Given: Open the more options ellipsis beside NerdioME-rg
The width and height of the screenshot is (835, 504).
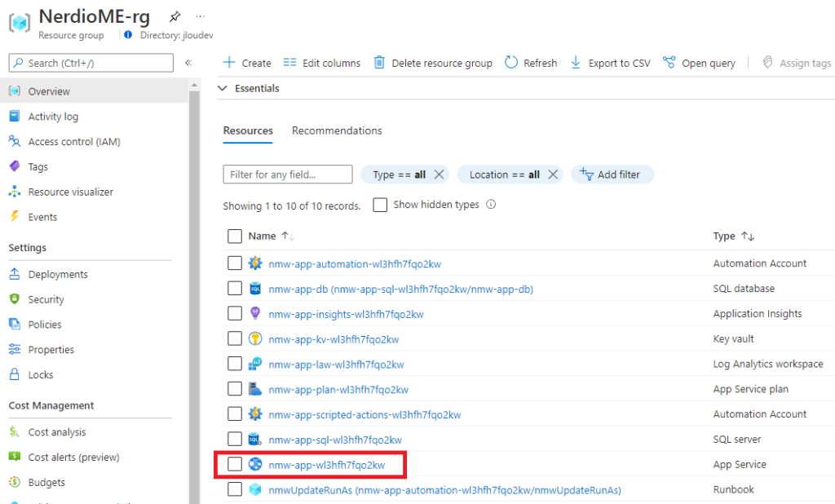Looking at the screenshot, I should (x=201, y=16).
